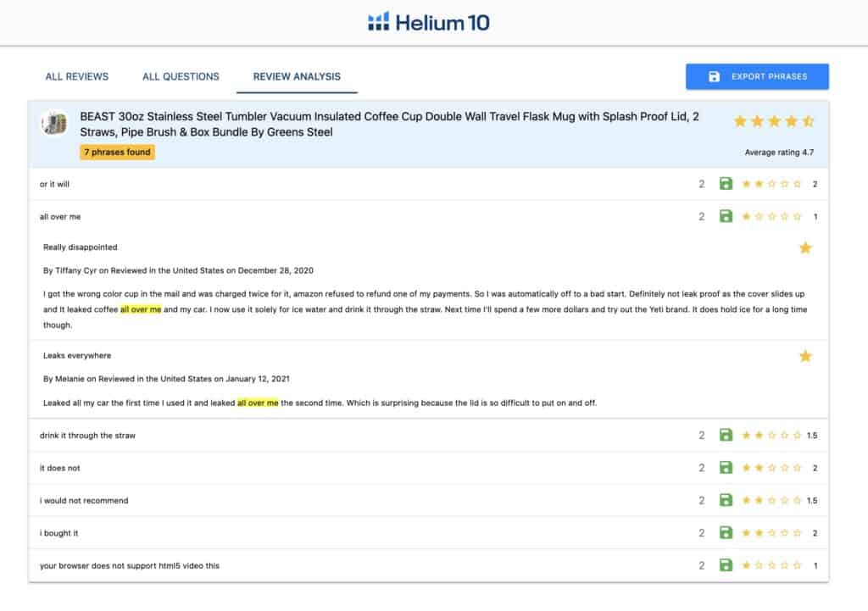This screenshot has width=868, height=611.
Task: Click the Export Phrases button
Action: pos(757,76)
